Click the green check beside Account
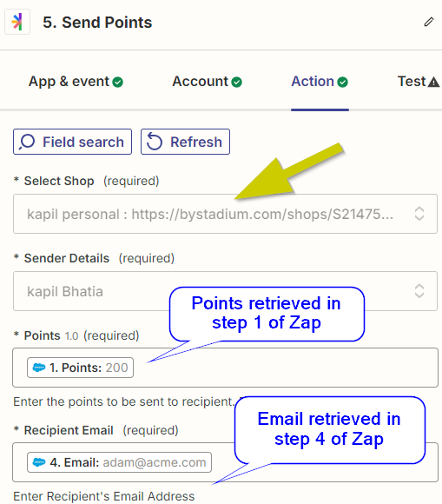 pyautogui.click(x=237, y=82)
